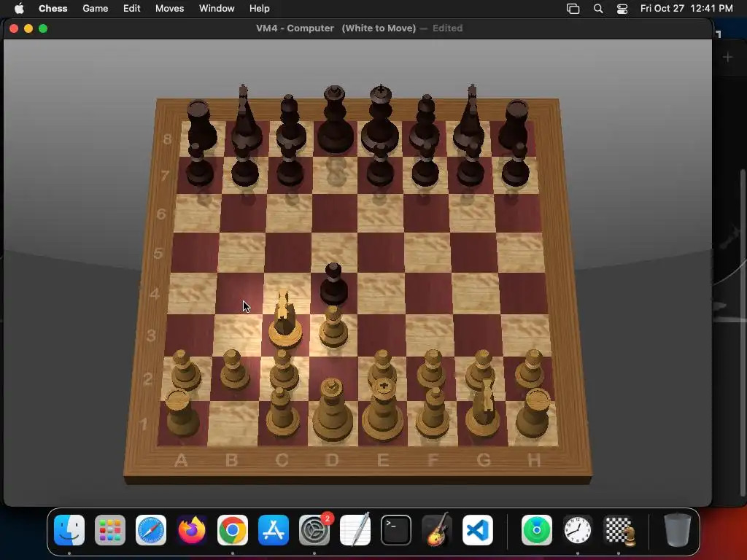Screen dimensions: 747x560
Task: Click the black knight on g8
Action: click(x=470, y=117)
